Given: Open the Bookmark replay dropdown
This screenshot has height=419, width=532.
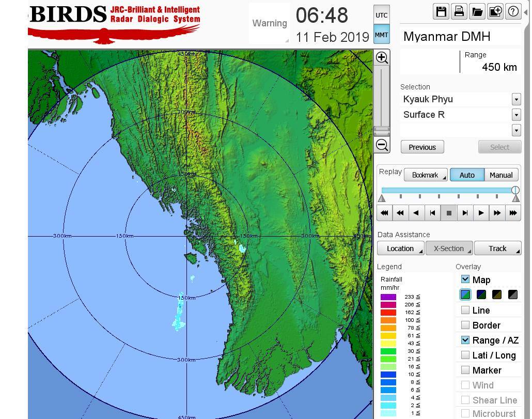Looking at the screenshot, I should click(x=426, y=175).
